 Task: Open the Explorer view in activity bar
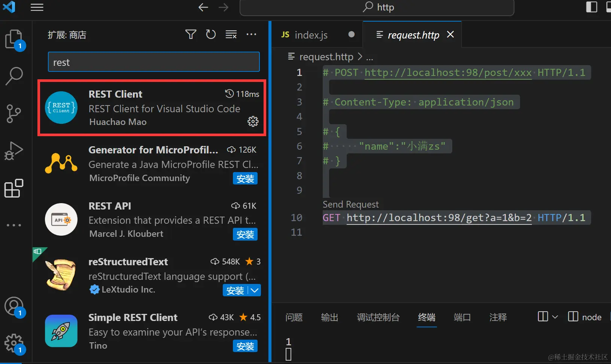[x=14, y=39]
